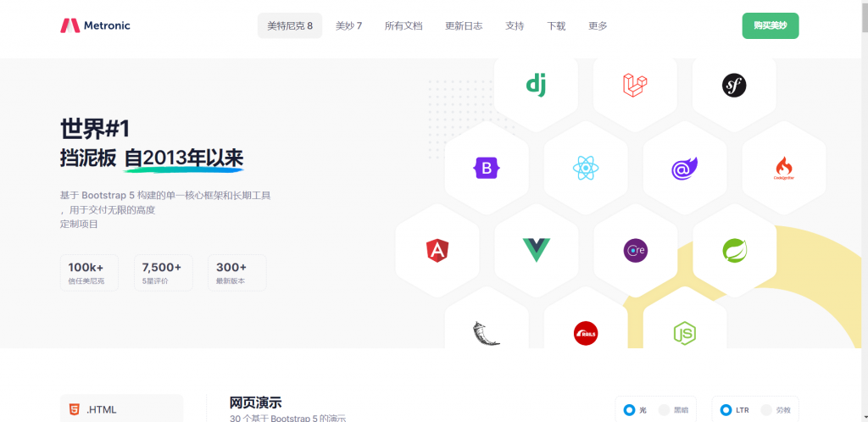868x422 pixels.
Task: Click the Symfony black circle icon
Action: [x=734, y=84]
